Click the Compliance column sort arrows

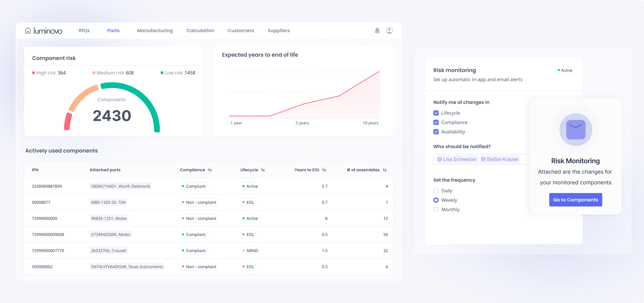click(210, 170)
